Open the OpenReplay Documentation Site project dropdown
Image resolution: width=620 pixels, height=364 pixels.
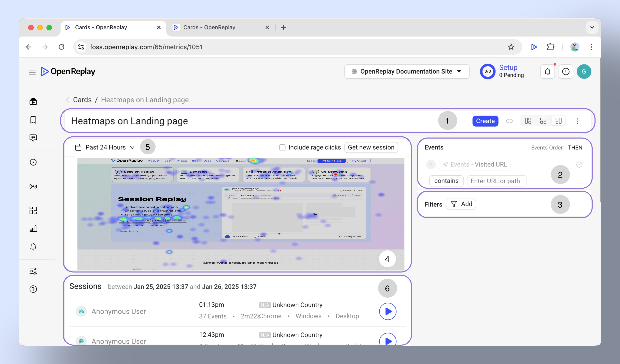(x=407, y=71)
